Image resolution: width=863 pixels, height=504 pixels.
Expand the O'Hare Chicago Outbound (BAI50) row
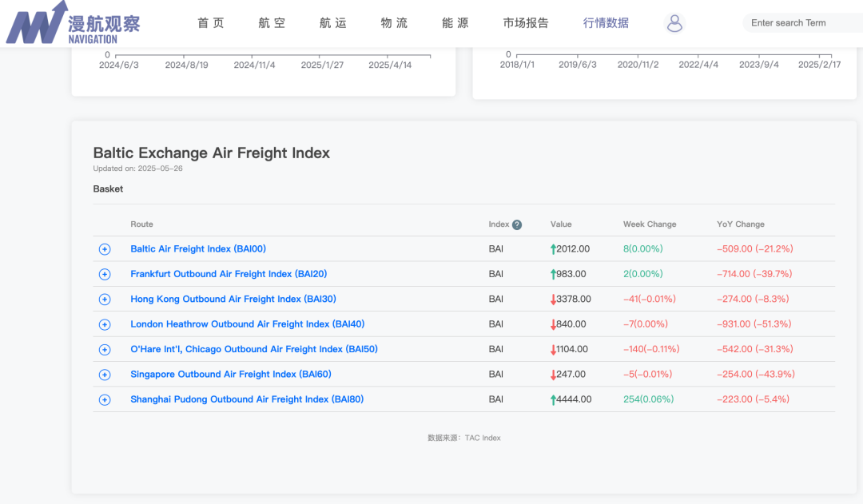pyautogui.click(x=105, y=349)
